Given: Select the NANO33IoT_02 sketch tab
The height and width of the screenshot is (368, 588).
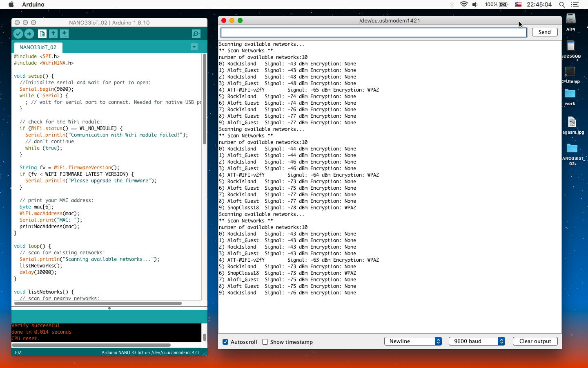Looking at the screenshot, I should (x=38, y=47).
